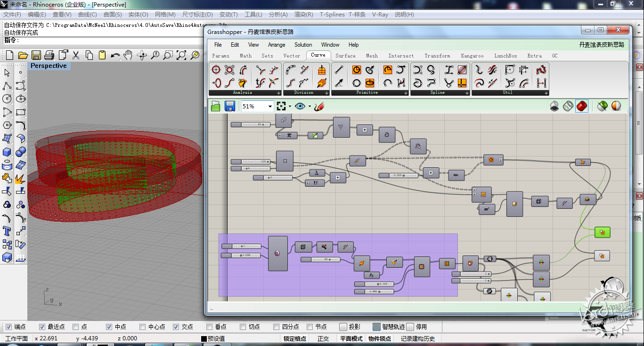Click 正交 status bar button

(x=323, y=338)
